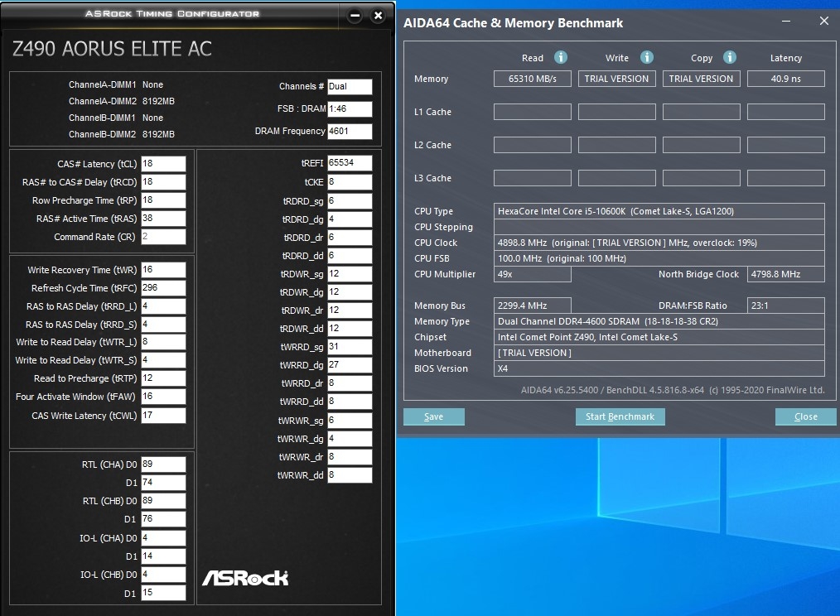Click the tWRWR_sg value field

pyautogui.click(x=350, y=421)
